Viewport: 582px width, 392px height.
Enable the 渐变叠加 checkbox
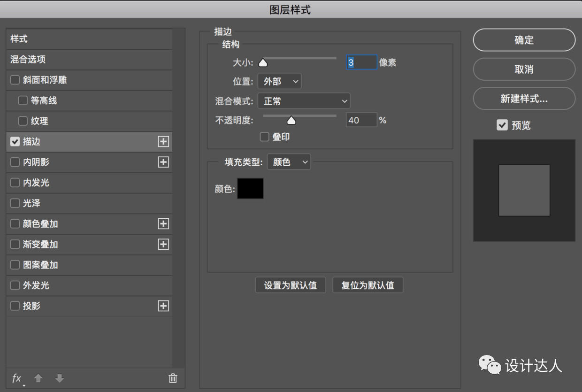pos(15,245)
